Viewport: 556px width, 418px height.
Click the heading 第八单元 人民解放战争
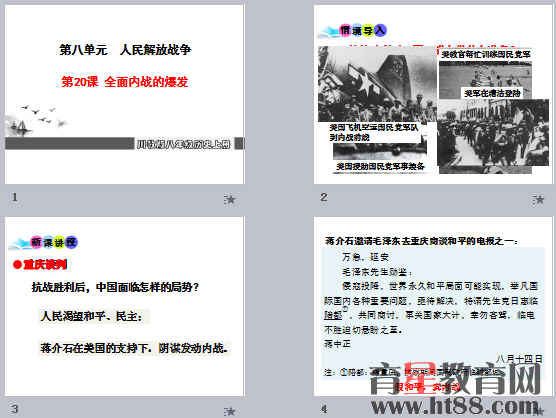coord(125,50)
